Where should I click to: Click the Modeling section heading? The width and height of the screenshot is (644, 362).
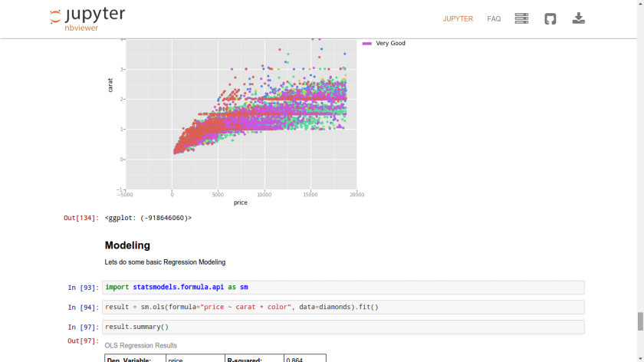(127, 245)
